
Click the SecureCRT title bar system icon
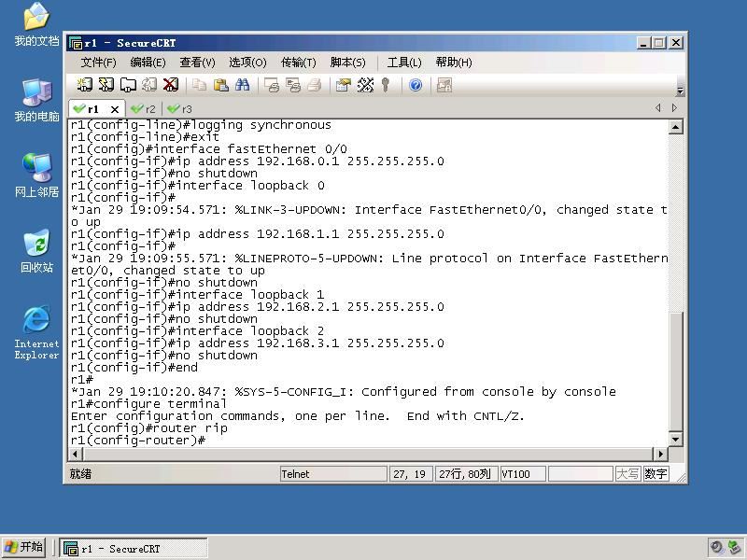click(76, 43)
